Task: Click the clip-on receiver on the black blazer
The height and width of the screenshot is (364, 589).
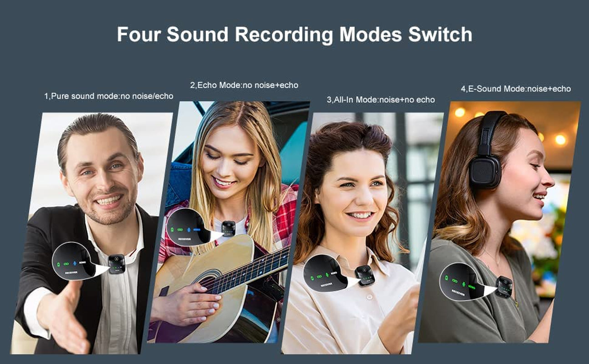Action: (117, 263)
